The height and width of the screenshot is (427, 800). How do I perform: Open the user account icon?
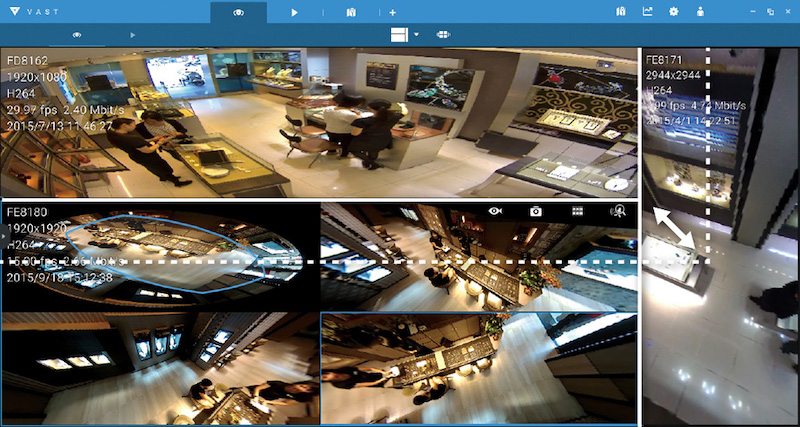coord(701,12)
